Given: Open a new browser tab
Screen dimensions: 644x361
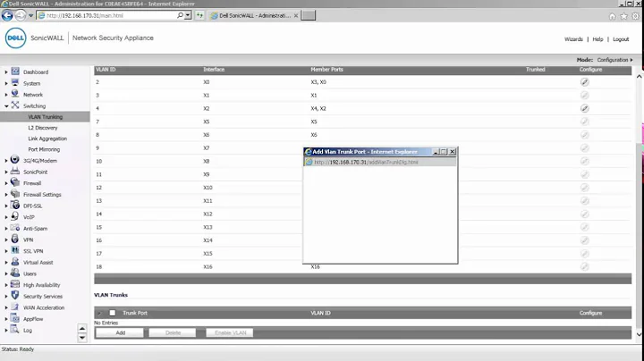Looking at the screenshot, I should point(308,15).
